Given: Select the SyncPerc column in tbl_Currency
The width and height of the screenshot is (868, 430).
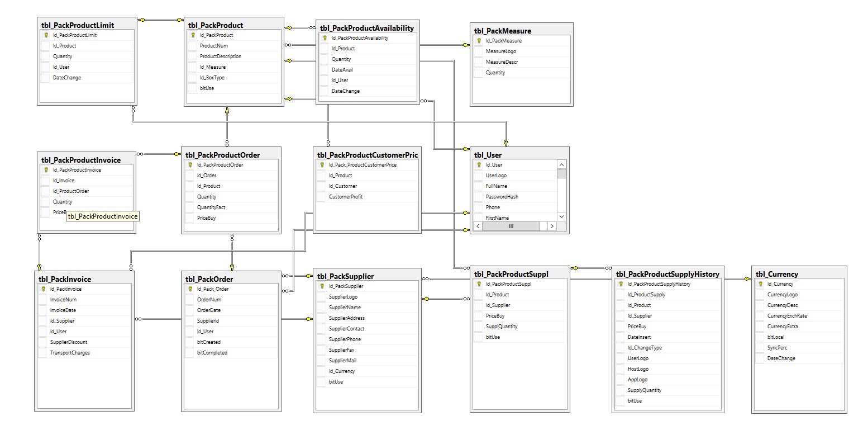Looking at the screenshot, I should coord(799,348).
